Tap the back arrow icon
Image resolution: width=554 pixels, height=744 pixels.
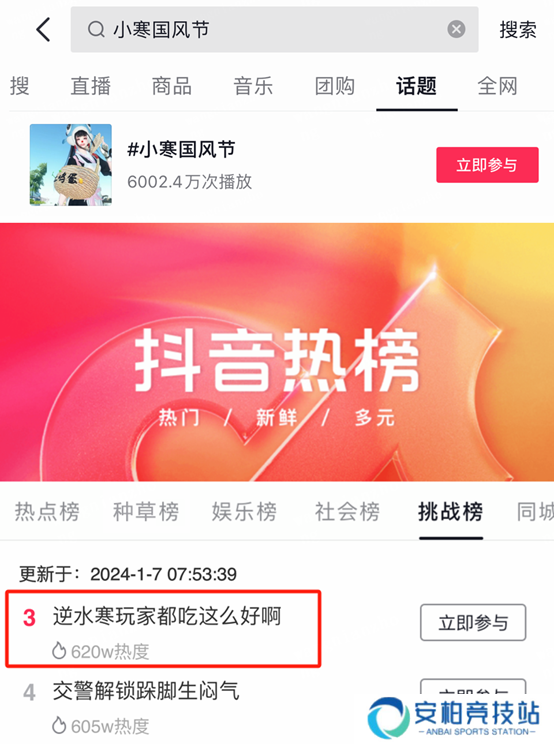point(44,29)
